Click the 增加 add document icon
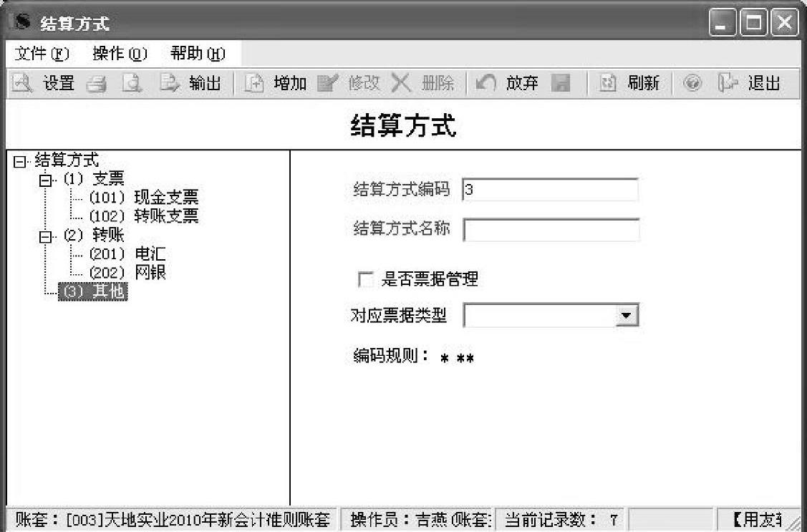The image size is (807, 532). (x=253, y=83)
